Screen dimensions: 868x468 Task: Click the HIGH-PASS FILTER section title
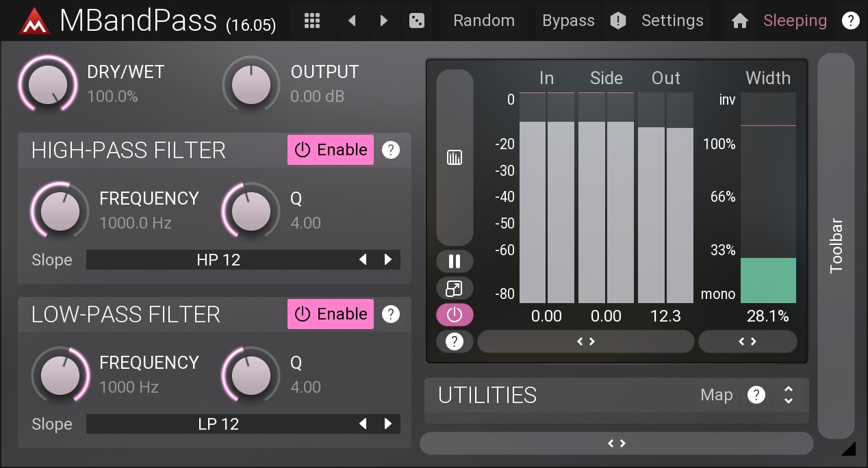[129, 150]
